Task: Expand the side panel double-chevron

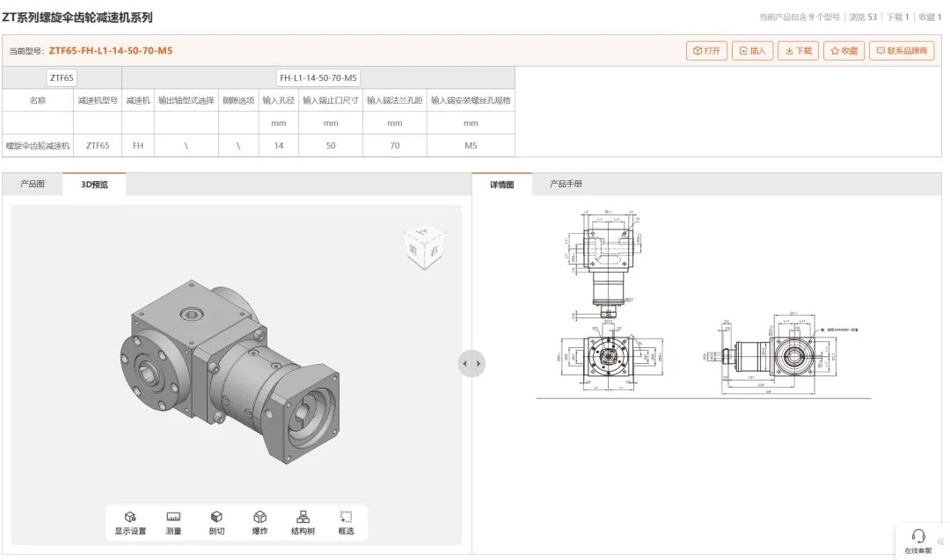Action: pyautogui.click(x=941, y=542)
